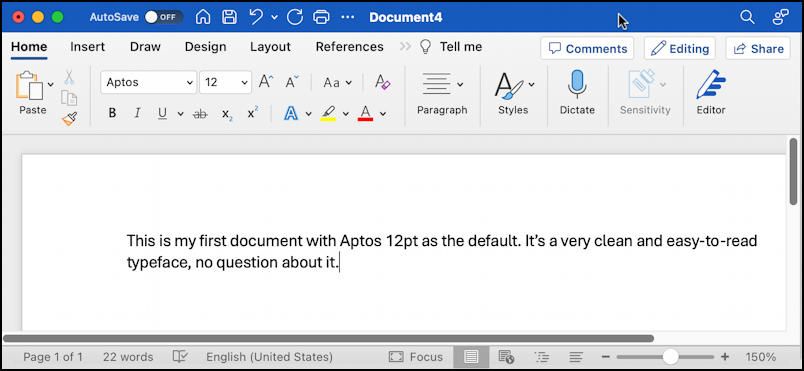Switch to Web Layout view icon

tap(506, 357)
